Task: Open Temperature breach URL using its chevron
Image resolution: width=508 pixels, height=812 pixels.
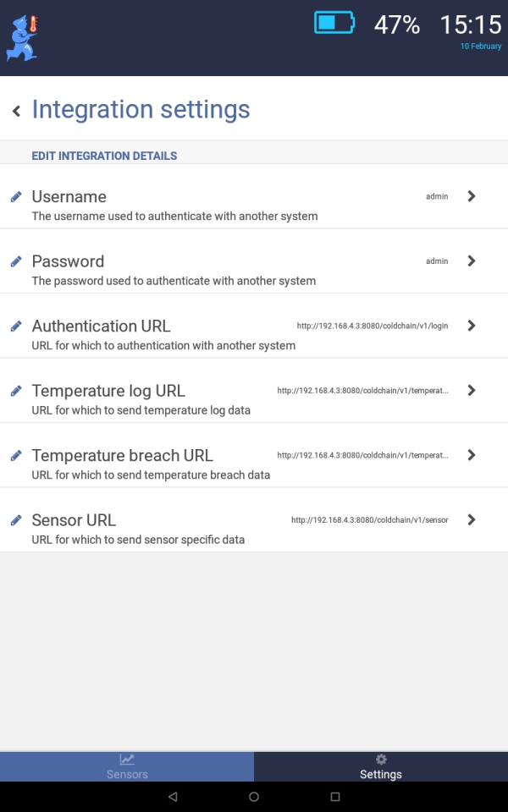Action: tap(472, 455)
